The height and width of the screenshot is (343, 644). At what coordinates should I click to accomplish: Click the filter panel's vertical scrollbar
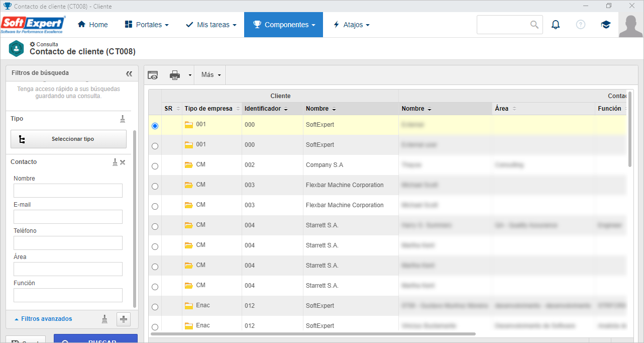[x=134, y=219]
